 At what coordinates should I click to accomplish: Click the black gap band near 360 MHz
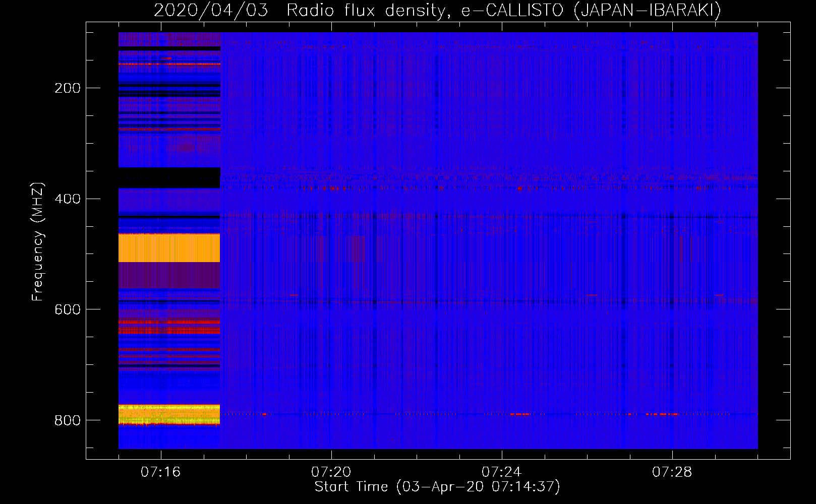169,178
